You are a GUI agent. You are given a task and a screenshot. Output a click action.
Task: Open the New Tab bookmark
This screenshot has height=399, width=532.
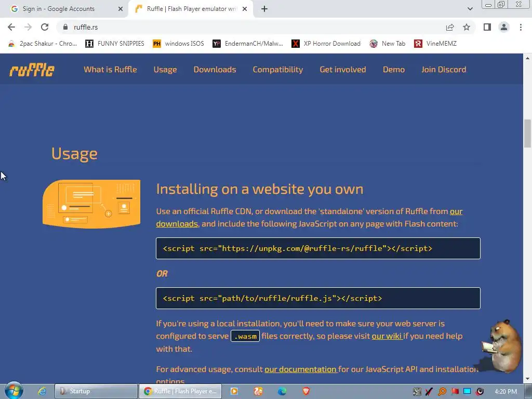387,44
